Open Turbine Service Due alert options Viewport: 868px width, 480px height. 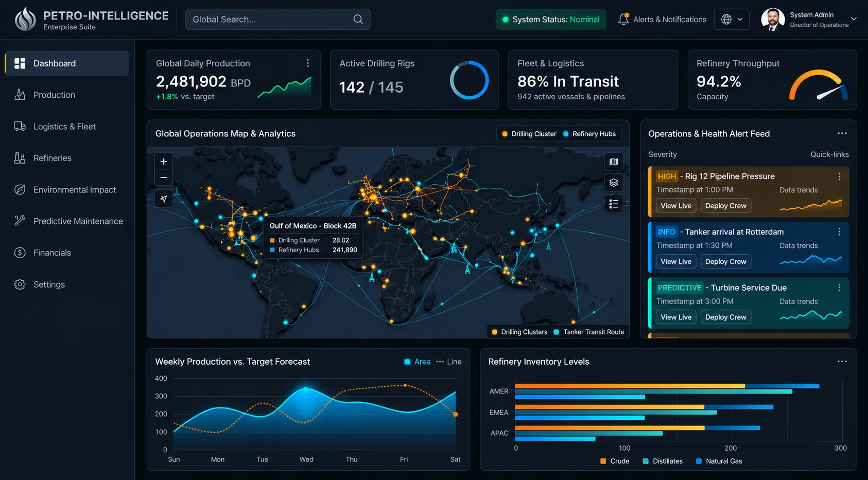(839, 288)
